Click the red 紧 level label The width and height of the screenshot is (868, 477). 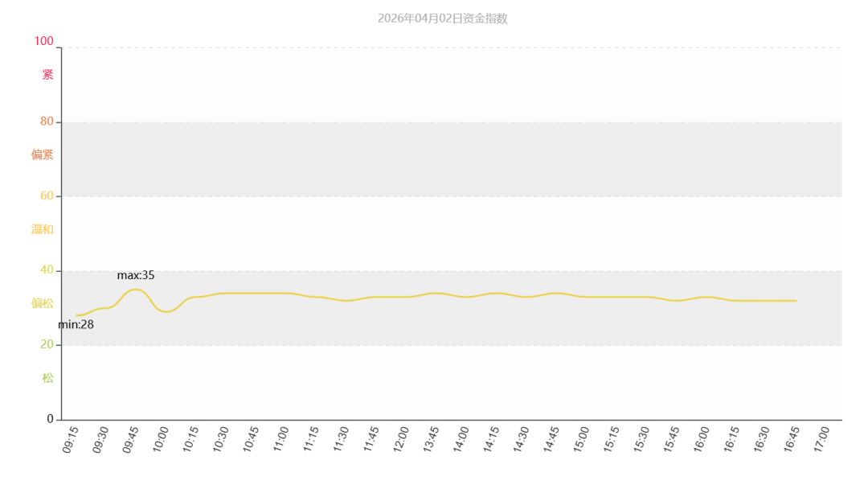coord(48,75)
